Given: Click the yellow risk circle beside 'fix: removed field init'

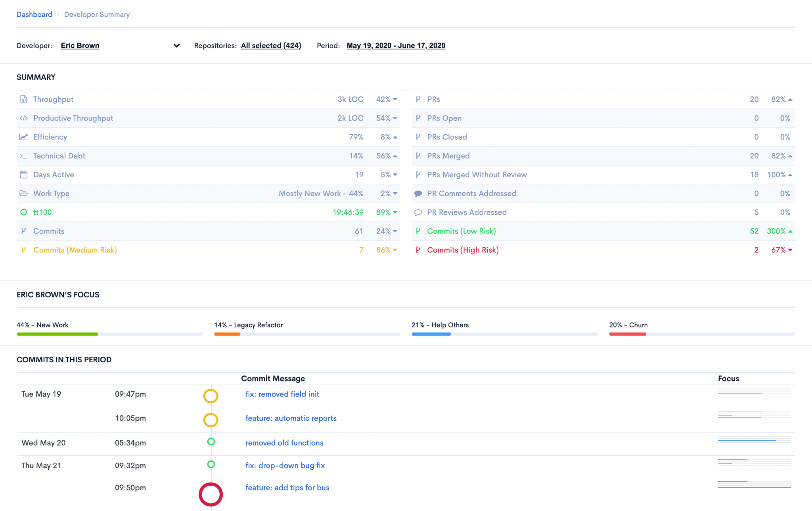Looking at the screenshot, I should [x=211, y=396].
